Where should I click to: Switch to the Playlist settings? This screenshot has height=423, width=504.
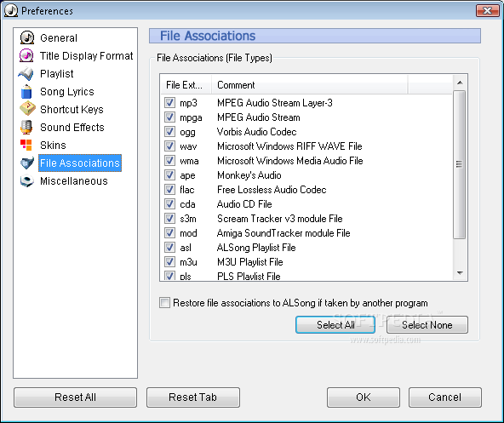[x=56, y=74]
